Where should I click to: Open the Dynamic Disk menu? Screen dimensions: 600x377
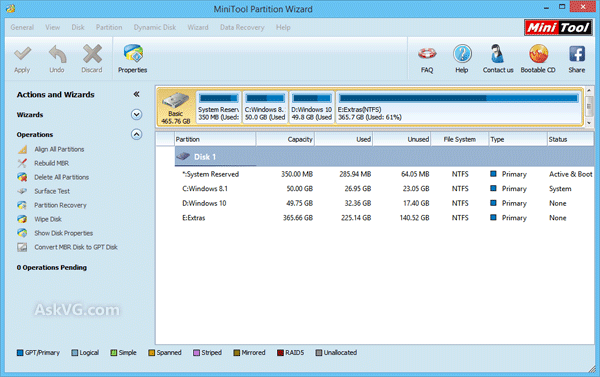pyautogui.click(x=155, y=28)
